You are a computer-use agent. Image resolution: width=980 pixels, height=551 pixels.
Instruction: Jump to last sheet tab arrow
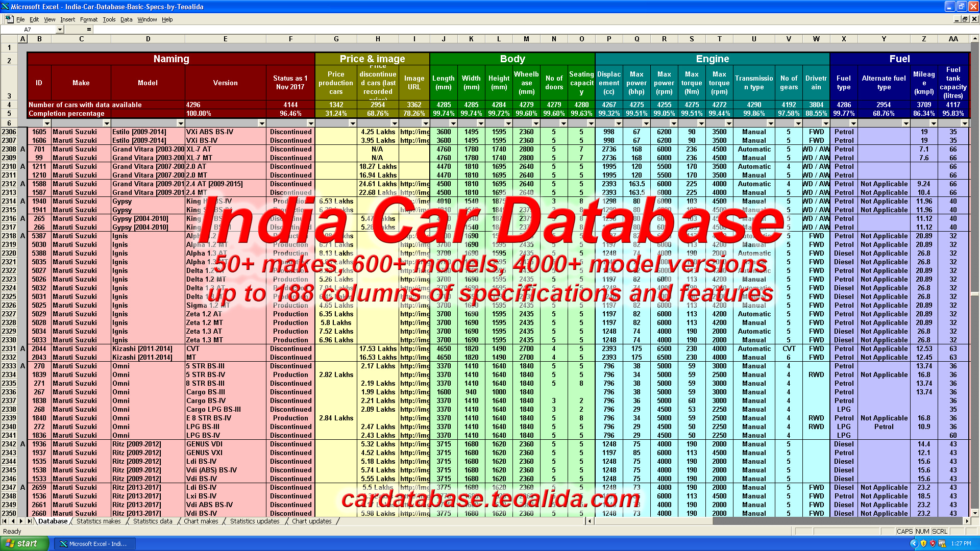[29, 521]
